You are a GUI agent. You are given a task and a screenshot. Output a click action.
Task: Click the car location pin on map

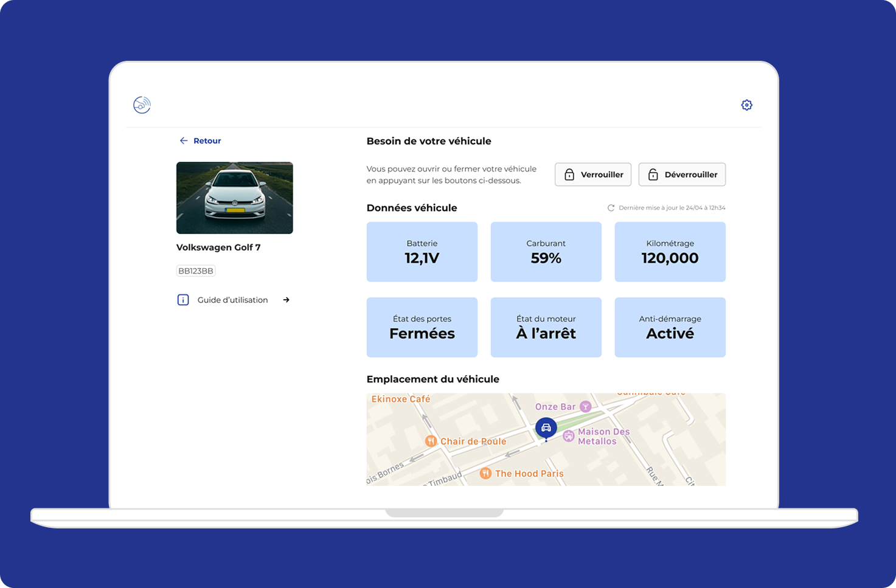546,428
